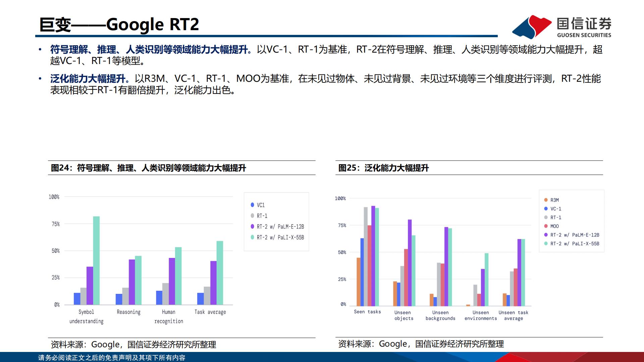The image size is (644, 362).
Task: Click the 100% y-axis label in Figure 24
Action: [54, 197]
